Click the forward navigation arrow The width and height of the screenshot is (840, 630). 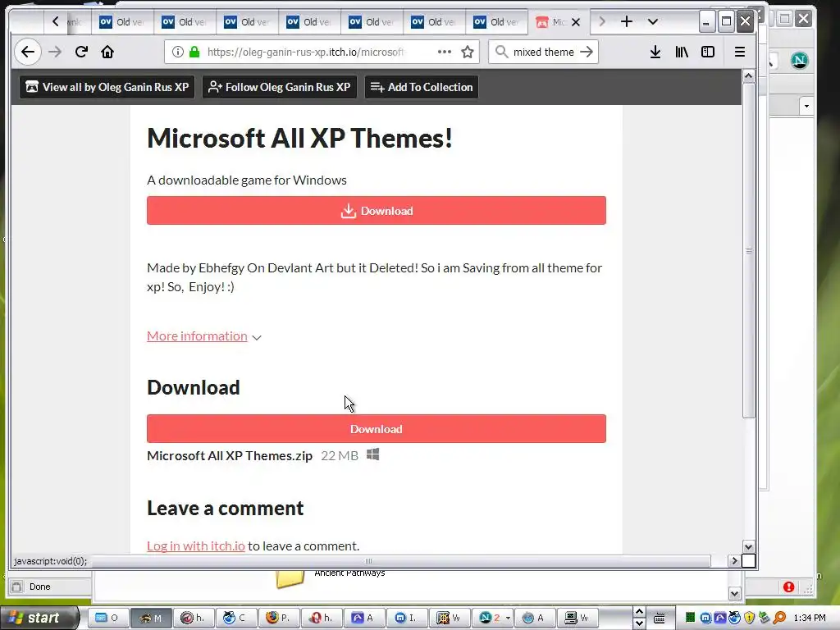click(x=55, y=52)
